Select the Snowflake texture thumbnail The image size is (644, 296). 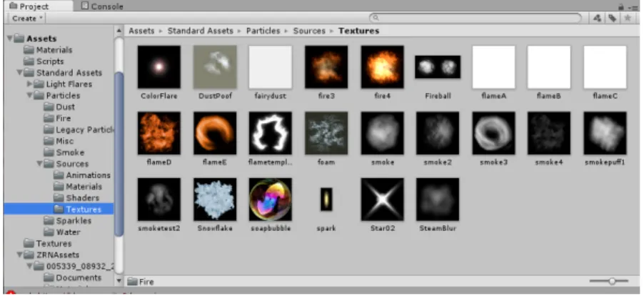pos(215,199)
